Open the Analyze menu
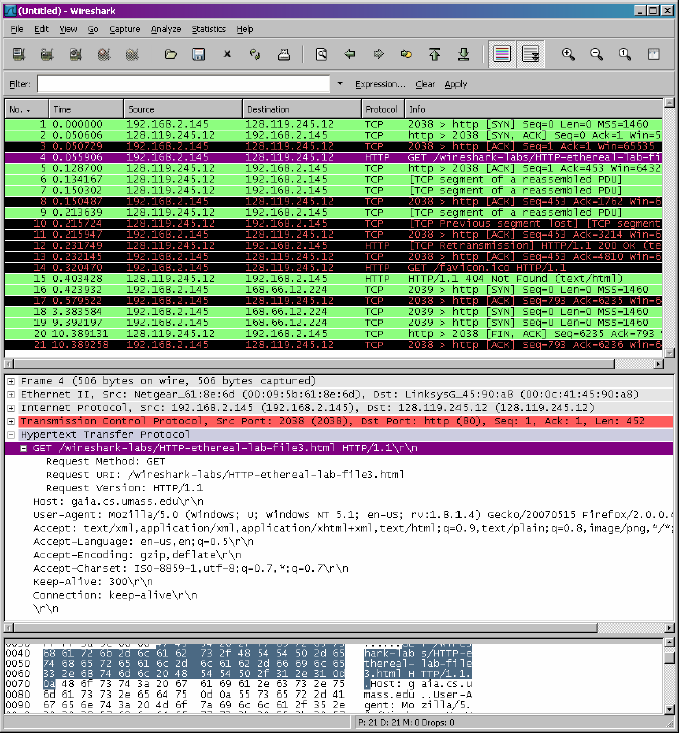Viewport: 681px width, 735px height. pos(166,29)
